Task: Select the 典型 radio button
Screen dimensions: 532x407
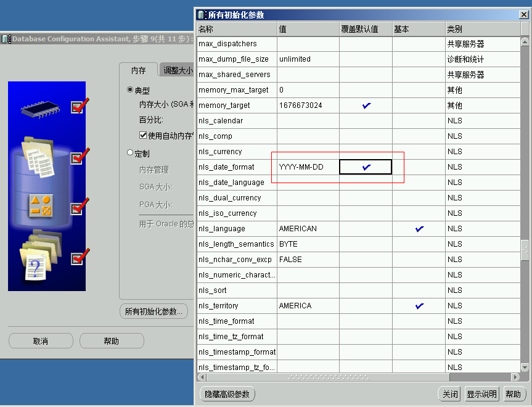Action: click(131, 89)
